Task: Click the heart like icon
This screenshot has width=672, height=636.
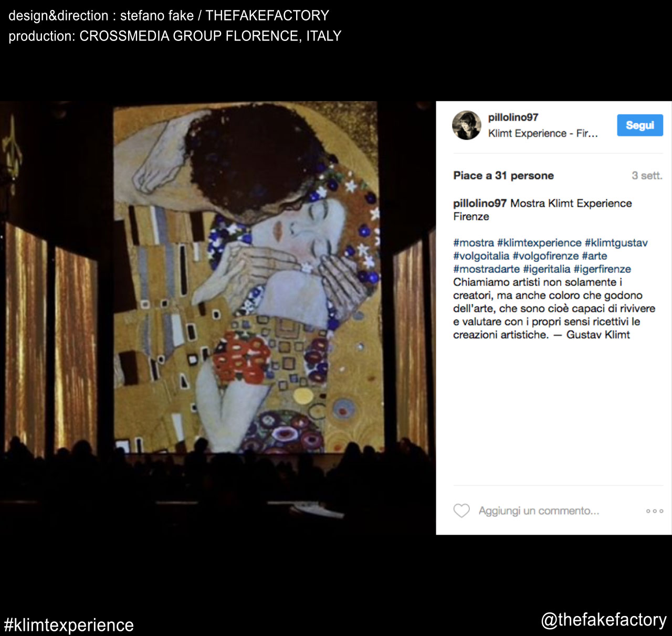Action: coord(461,511)
